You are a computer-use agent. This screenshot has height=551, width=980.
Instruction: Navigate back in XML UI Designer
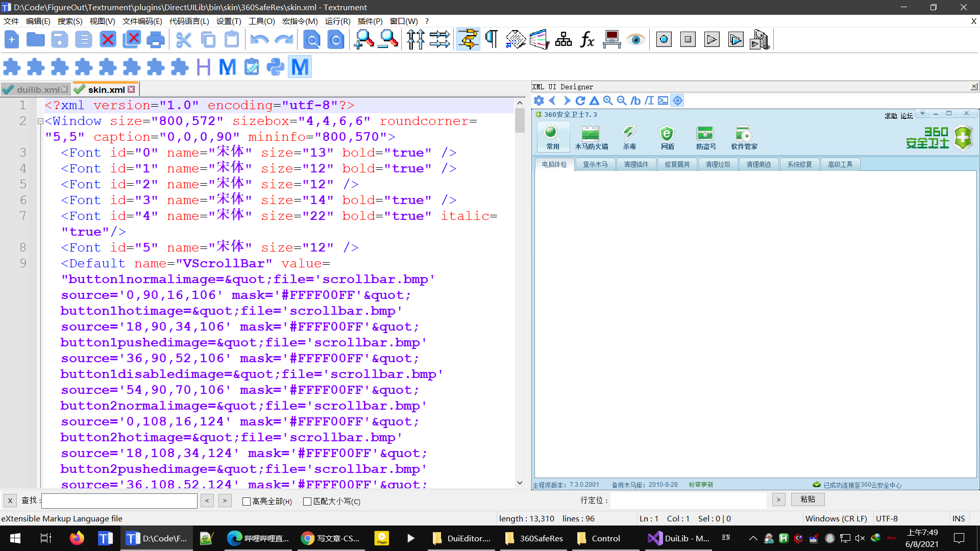coord(553,101)
